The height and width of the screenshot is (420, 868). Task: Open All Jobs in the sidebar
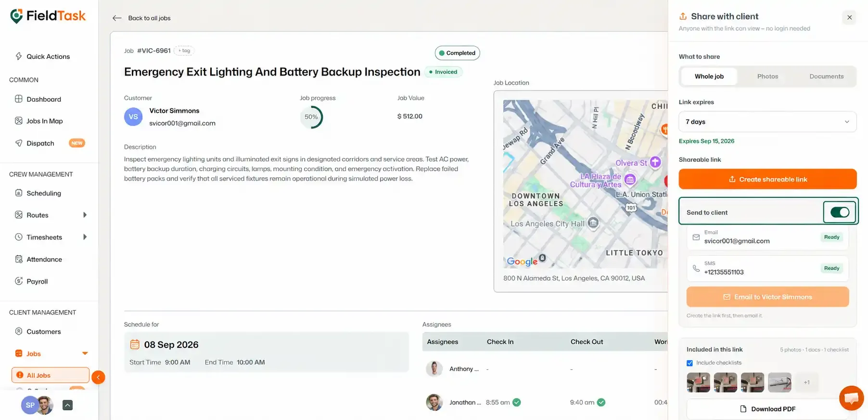pyautogui.click(x=51, y=375)
